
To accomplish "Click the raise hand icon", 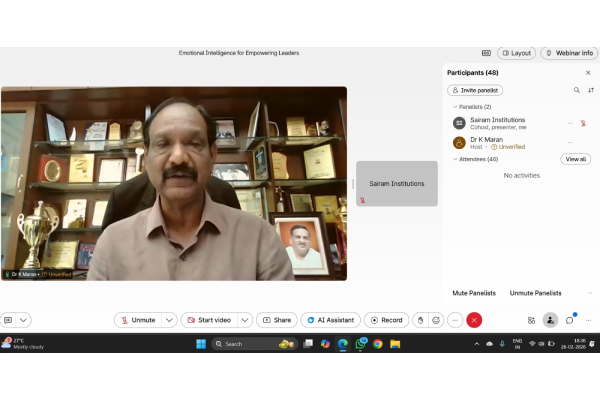I will [x=420, y=320].
